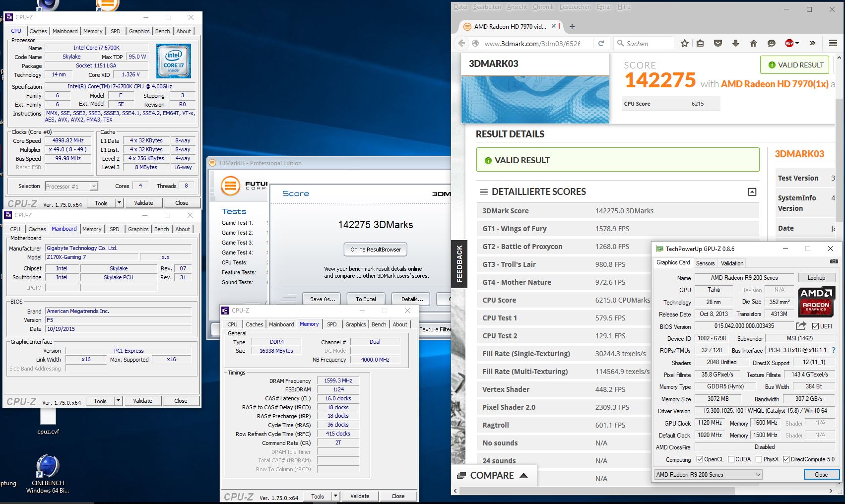
Task: Click the Futuremark orange logo in 3DMark03
Action: click(230, 187)
